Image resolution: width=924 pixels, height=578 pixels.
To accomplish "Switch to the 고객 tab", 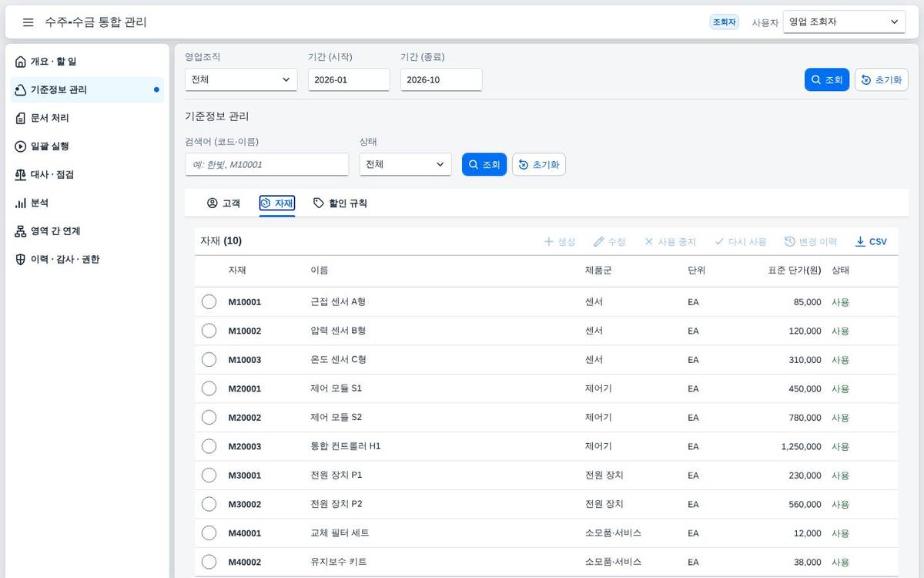I will click(224, 203).
